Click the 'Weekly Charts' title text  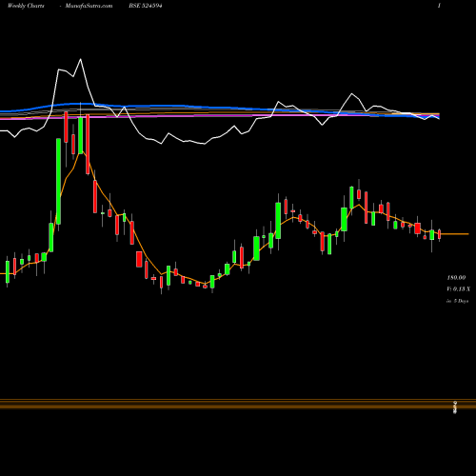(x=26, y=6)
